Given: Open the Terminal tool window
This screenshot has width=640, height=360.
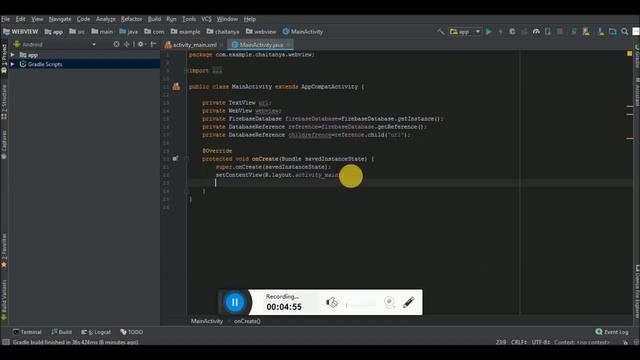Looking at the screenshot, I should point(27,332).
